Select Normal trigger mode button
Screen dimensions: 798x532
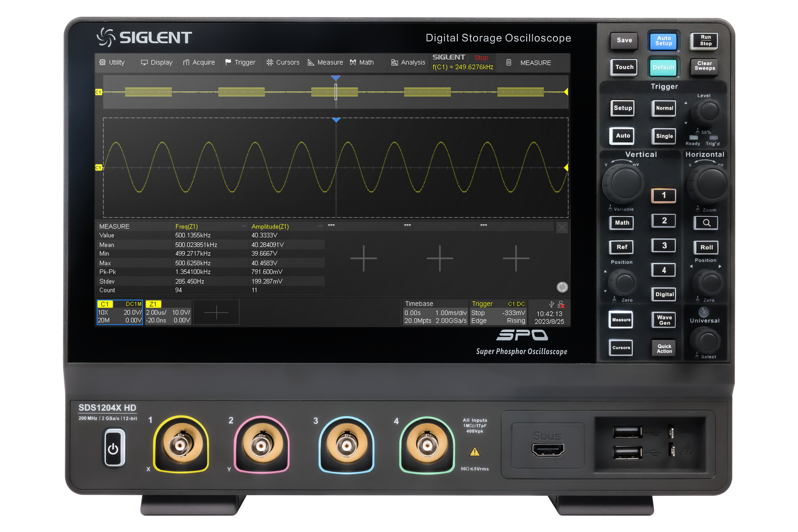664,108
